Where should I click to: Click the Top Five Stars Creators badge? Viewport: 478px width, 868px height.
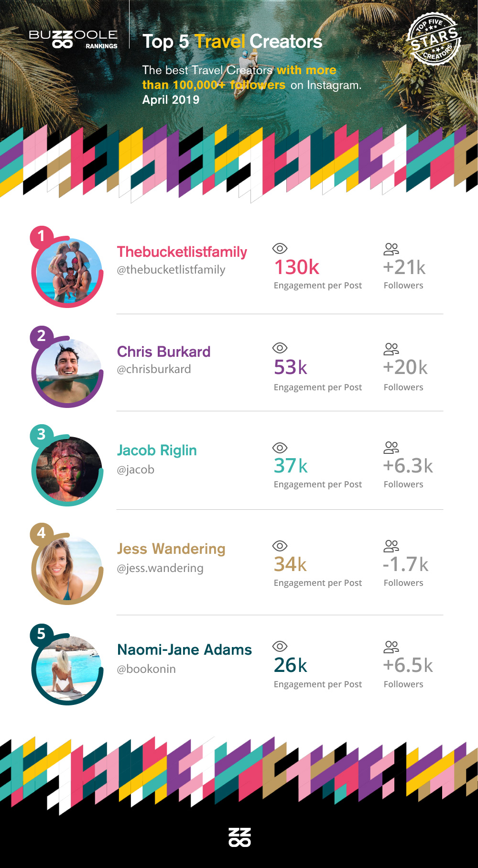click(x=434, y=39)
